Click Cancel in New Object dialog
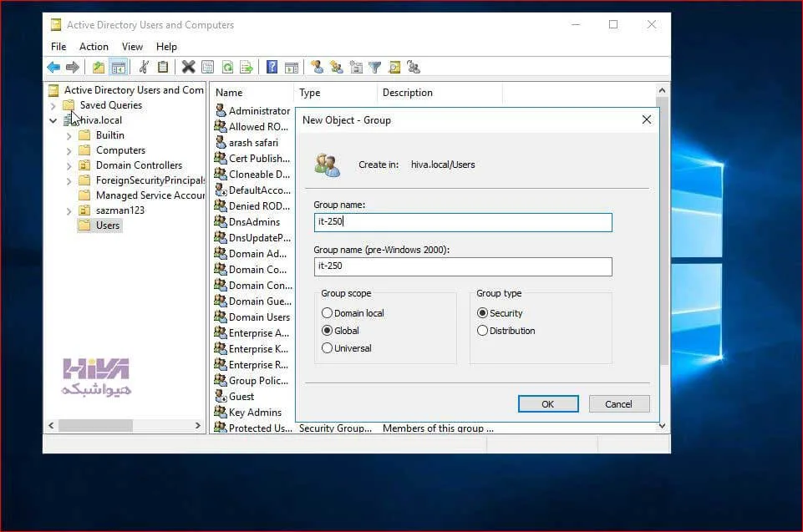This screenshot has height=532, width=803. pyautogui.click(x=618, y=404)
